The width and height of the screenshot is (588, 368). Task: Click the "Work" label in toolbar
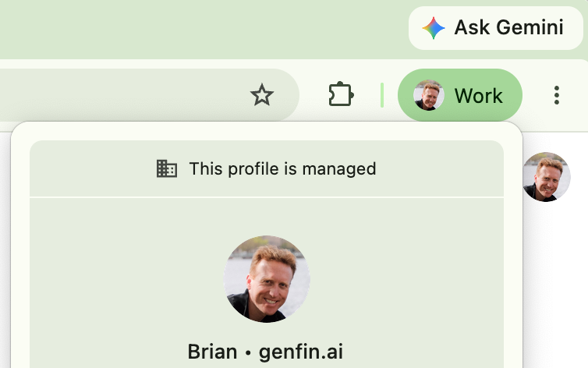coord(478,96)
